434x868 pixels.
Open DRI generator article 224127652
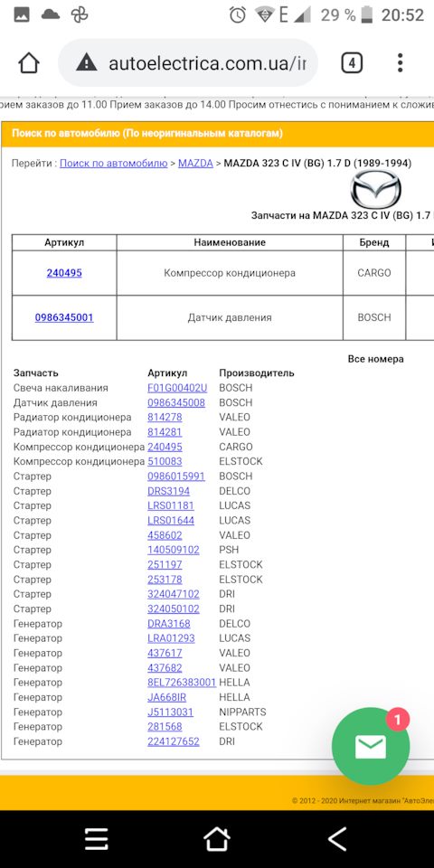point(174,741)
